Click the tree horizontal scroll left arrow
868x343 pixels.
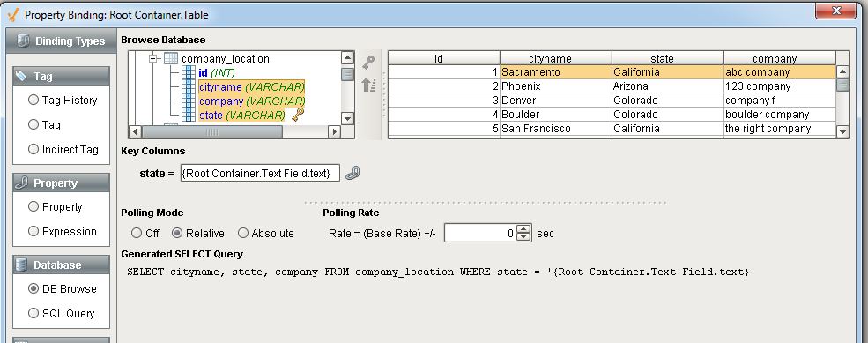click(x=135, y=132)
